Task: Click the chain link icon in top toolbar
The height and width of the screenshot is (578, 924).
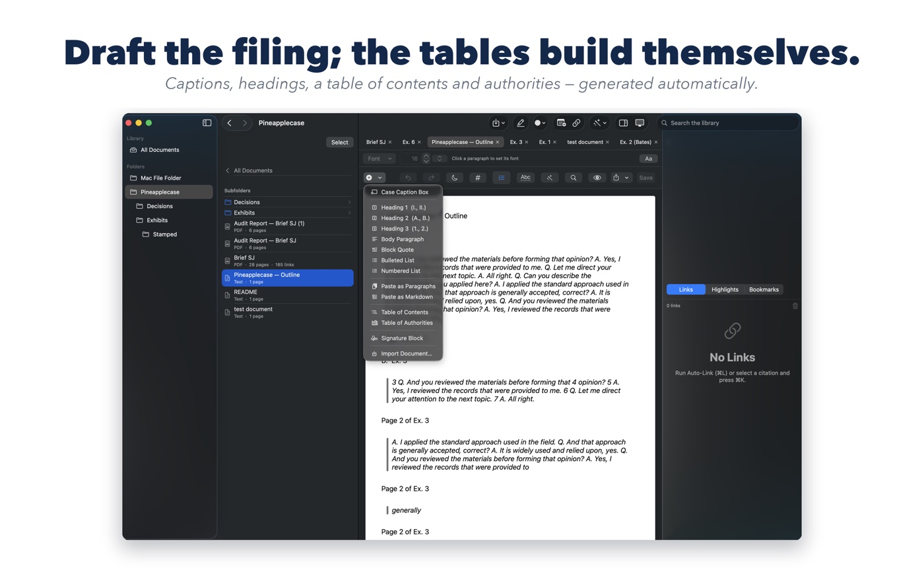Action: click(576, 123)
